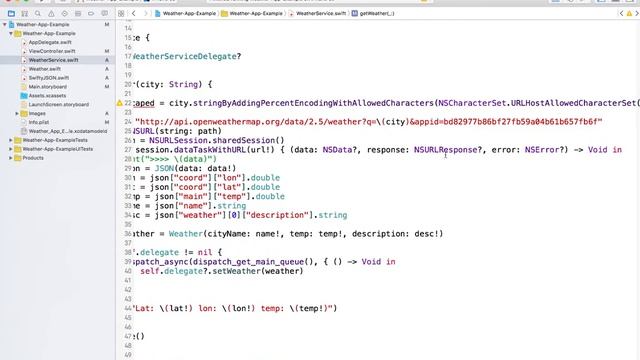The height and width of the screenshot is (360, 640).
Task: Open Assets.xcassets catalog
Action: (x=47, y=96)
